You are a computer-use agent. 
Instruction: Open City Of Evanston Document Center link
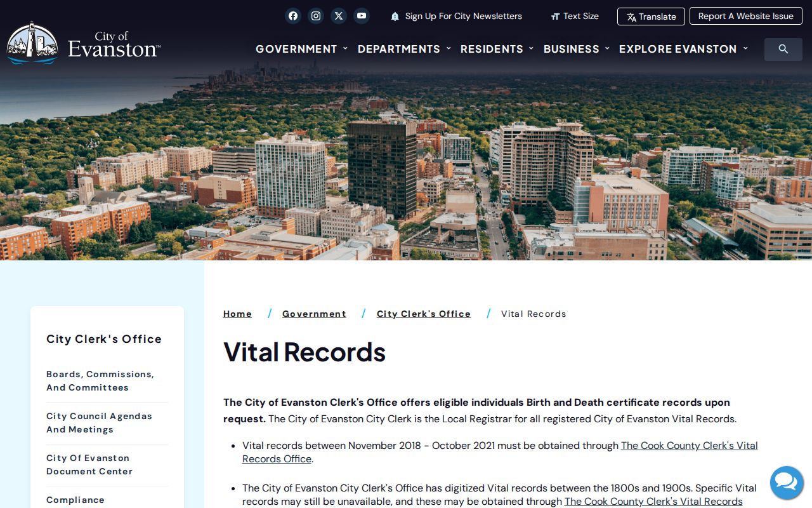[89, 465]
